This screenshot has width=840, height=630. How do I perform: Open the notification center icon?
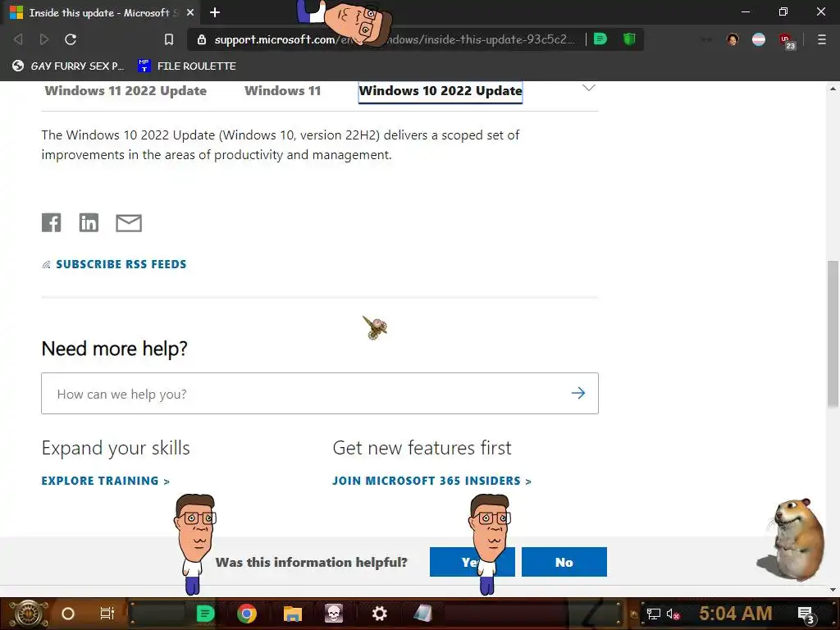(806, 615)
